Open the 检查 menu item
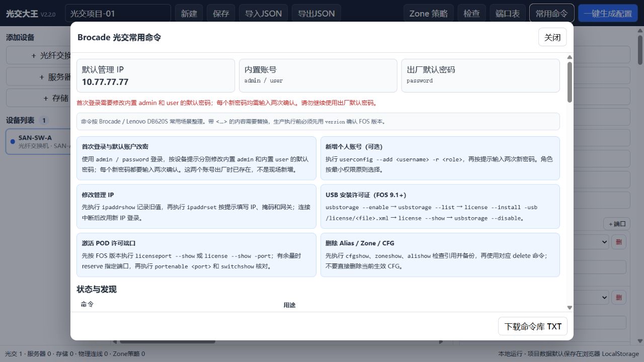 471,14
